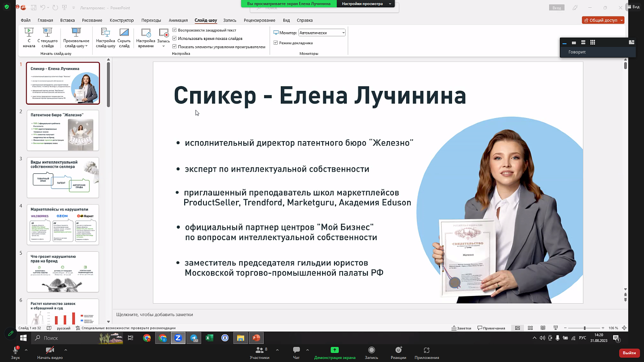The height and width of the screenshot is (362, 644).
Task: Switch Zoom video panel to gallery grid view
Action: pyautogui.click(x=592, y=42)
